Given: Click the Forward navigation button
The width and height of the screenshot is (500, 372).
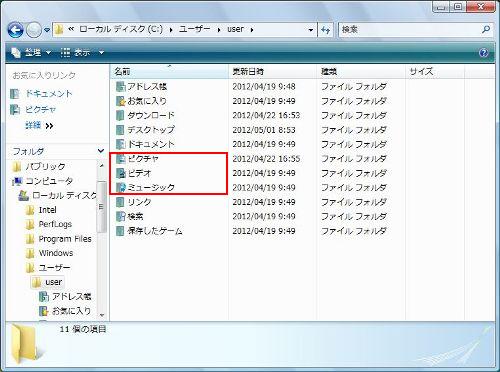Looking at the screenshot, I should coord(34,30).
